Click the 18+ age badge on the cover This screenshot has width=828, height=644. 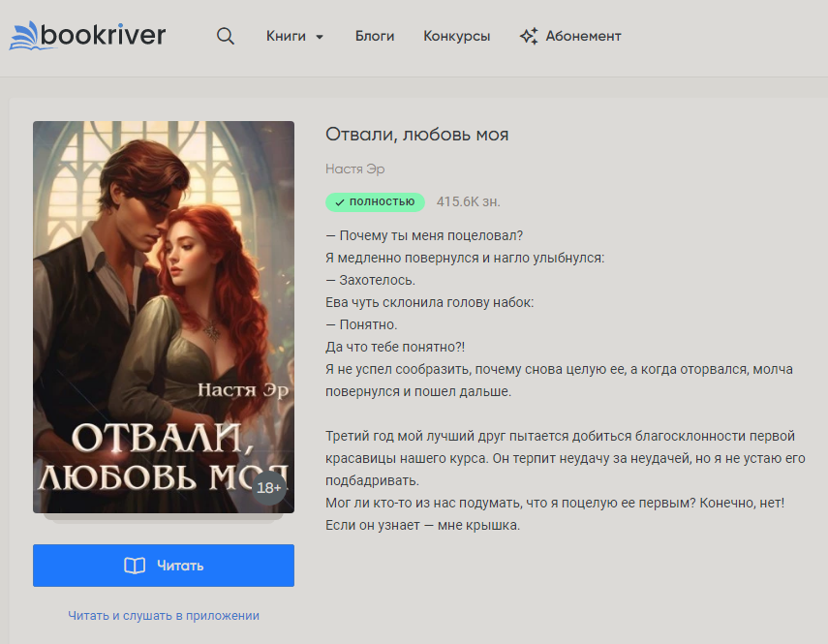coord(269,488)
